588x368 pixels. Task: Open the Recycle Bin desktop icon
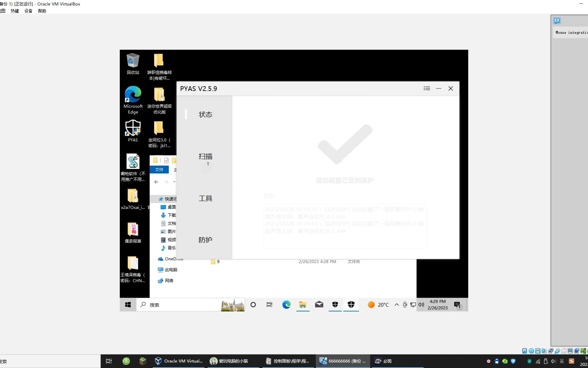pyautogui.click(x=133, y=64)
